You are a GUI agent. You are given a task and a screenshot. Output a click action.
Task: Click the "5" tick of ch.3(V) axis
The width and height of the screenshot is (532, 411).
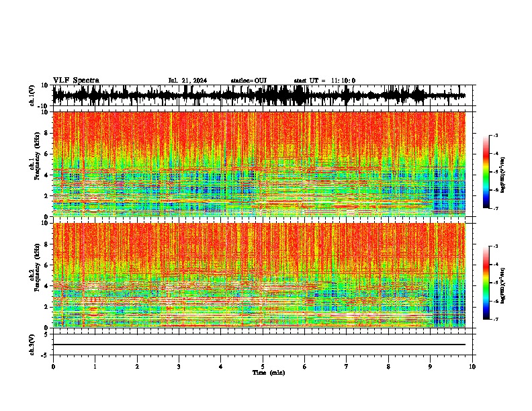pos(46,334)
